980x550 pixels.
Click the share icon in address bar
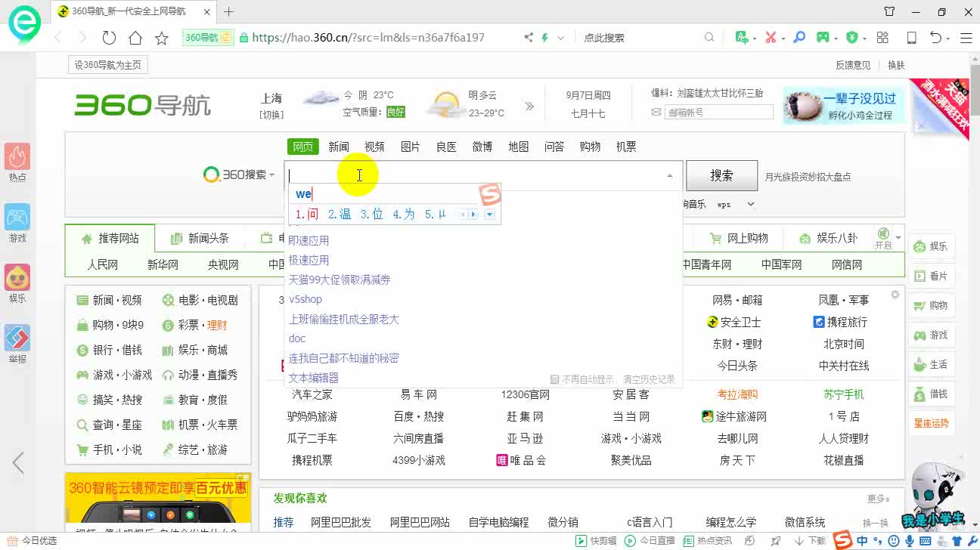529,37
